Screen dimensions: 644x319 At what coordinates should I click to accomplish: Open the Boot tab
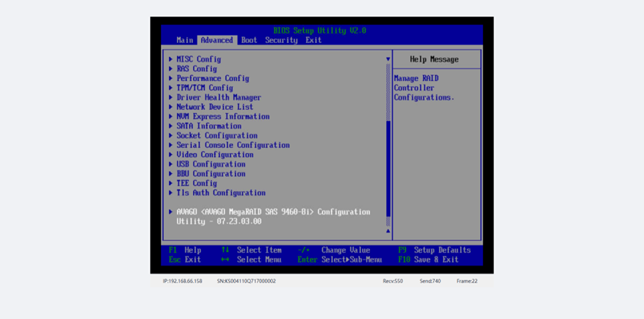coord(249,40)
